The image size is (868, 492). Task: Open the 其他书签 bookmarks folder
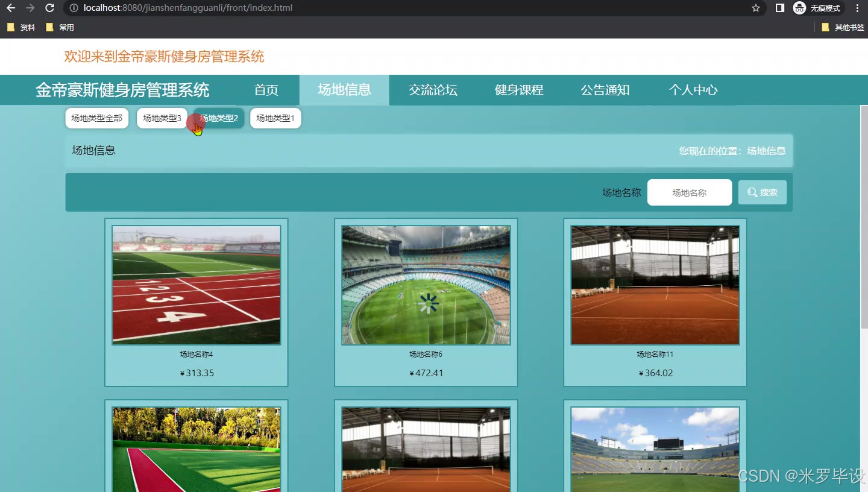843,27
